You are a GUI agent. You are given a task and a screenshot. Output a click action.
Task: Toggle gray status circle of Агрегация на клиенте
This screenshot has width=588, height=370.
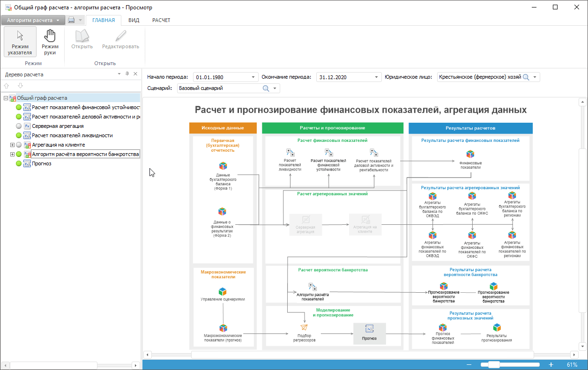click(x=19, y=145)
